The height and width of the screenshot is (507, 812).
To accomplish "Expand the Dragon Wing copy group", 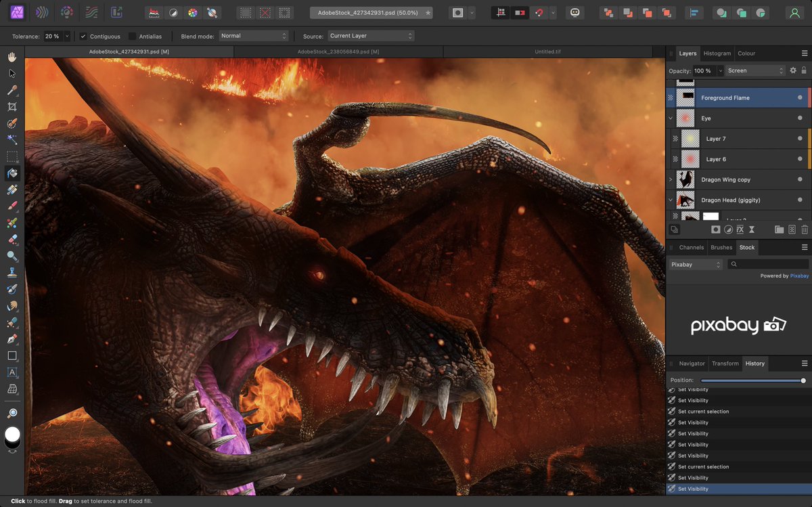I will pyautogui.click(x=671, y=179).
